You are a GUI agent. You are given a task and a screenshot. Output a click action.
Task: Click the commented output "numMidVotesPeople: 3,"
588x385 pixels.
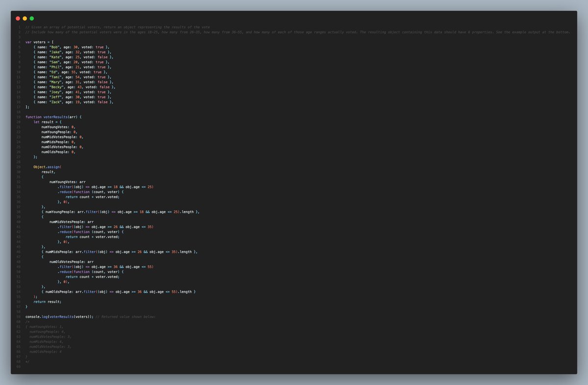50,336
